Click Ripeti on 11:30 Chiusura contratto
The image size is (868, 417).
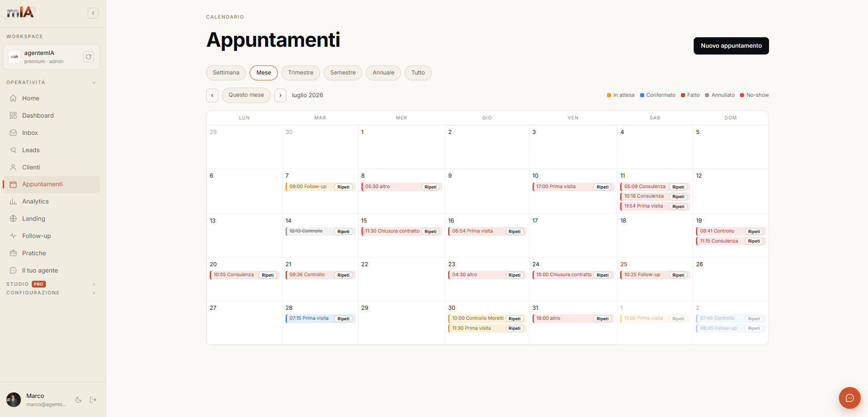(430, 232)
